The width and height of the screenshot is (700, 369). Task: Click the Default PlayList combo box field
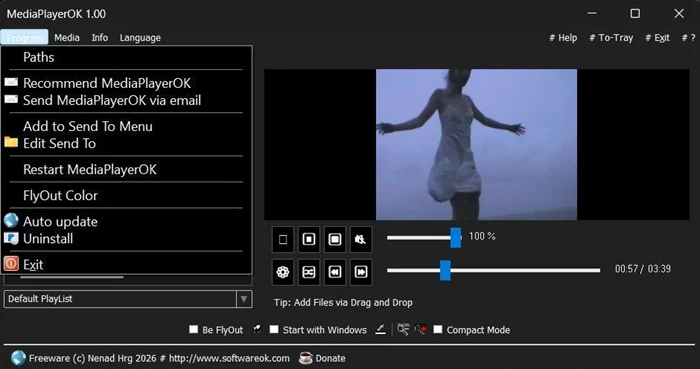pos(128,299)
